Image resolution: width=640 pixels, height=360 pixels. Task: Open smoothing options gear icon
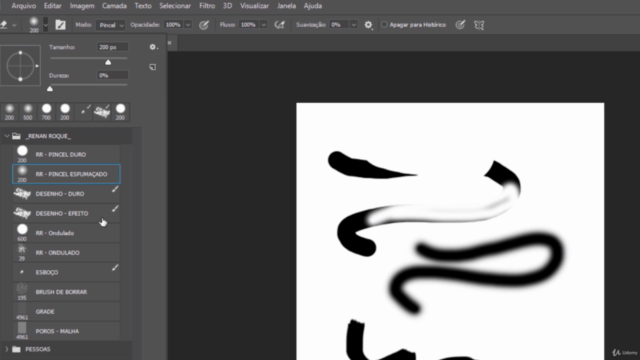coord(368,25)
